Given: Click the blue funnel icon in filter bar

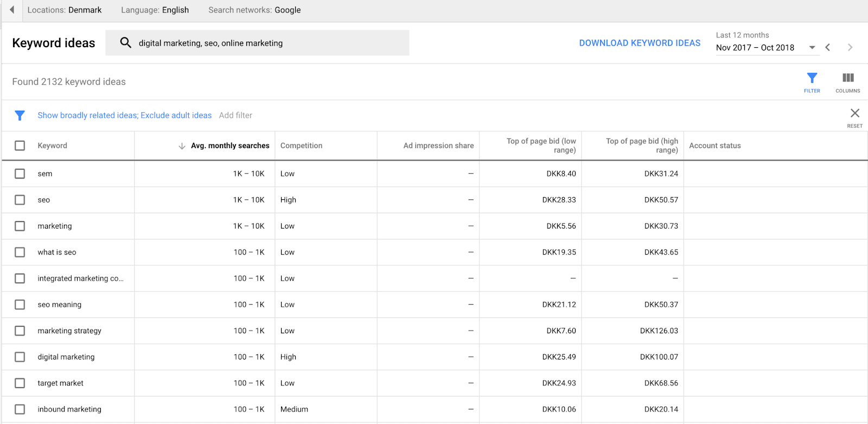Looking at the screenshot, I should click(20, 116).
